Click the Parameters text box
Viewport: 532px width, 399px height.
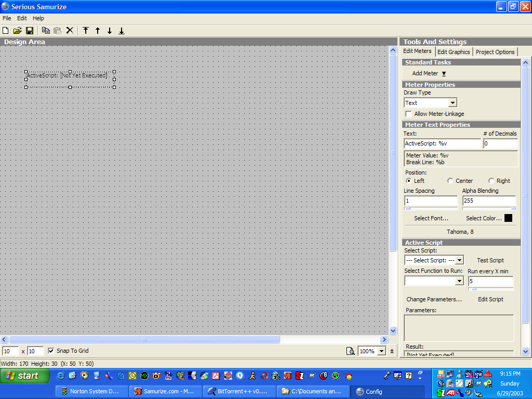[459, 328]
